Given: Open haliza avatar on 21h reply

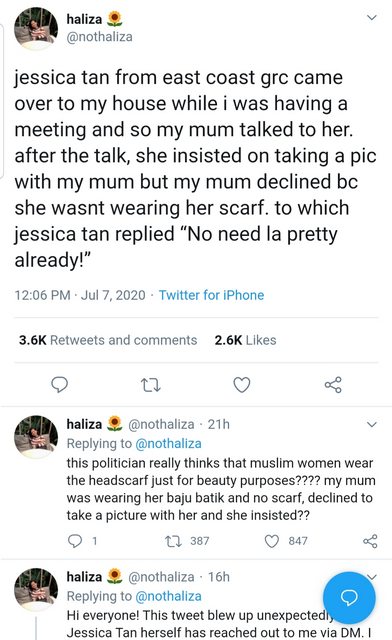Looking at the screenshot, I should (36, 437).
